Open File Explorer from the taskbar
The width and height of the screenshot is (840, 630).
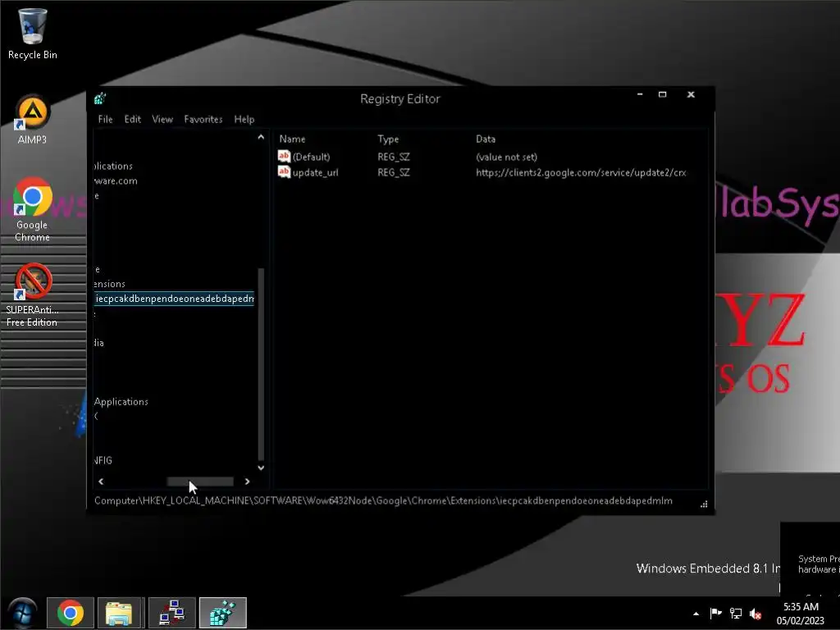click(x=118, y=612)
